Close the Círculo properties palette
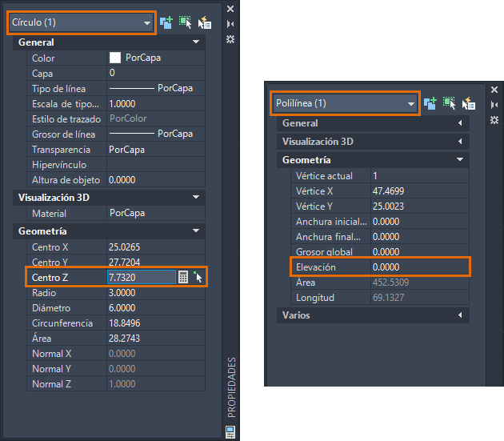Image resolution: width=504 pixels, height=441 pixels. coord(230,9)
